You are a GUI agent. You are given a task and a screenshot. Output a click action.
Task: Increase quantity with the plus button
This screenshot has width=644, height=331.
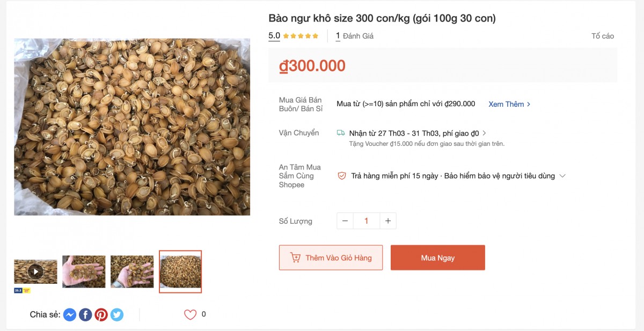(387, 220)
